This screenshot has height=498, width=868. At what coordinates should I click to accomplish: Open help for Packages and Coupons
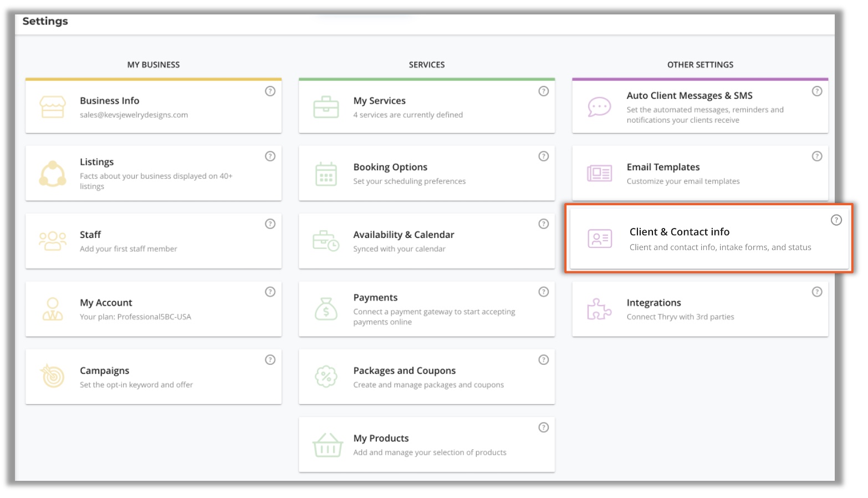tap(543, 360)
